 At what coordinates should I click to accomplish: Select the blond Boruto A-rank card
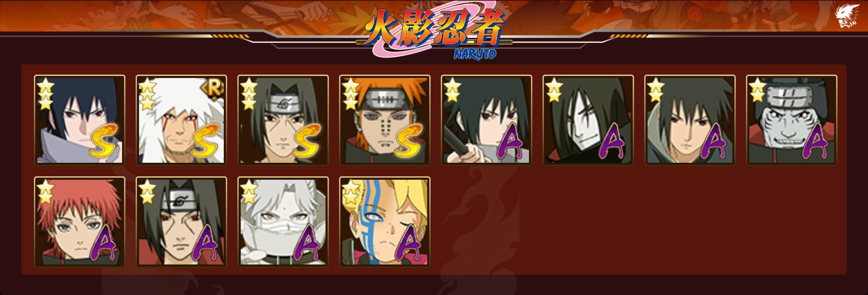point(385,222)
